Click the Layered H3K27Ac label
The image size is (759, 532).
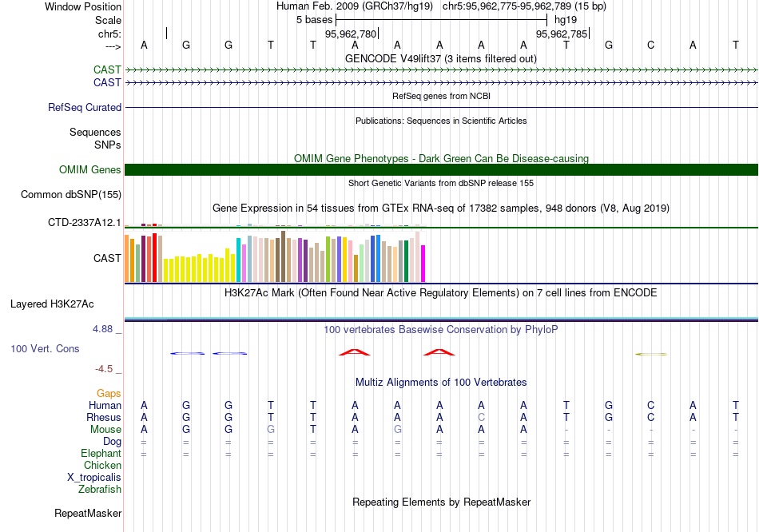[52, 304]
